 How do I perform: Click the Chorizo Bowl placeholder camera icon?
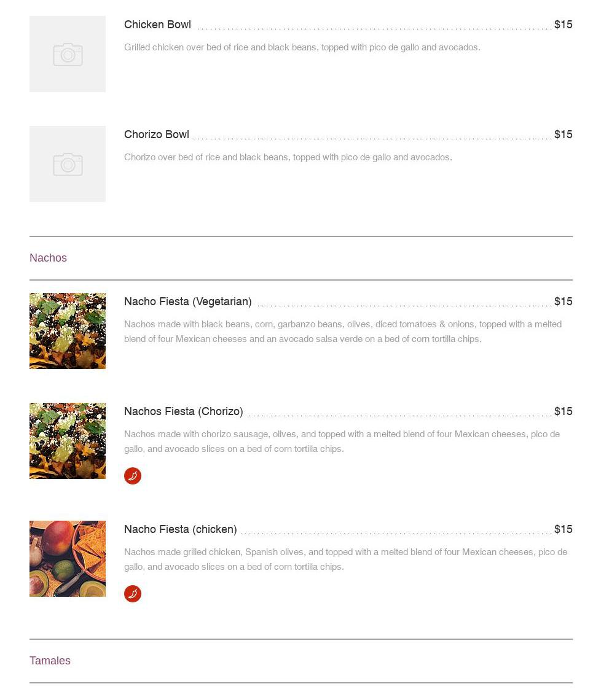pos(68,165)
